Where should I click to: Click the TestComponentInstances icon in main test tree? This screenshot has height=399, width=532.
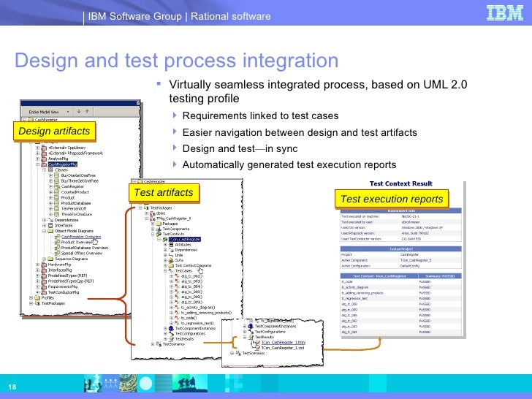(171, 328)
